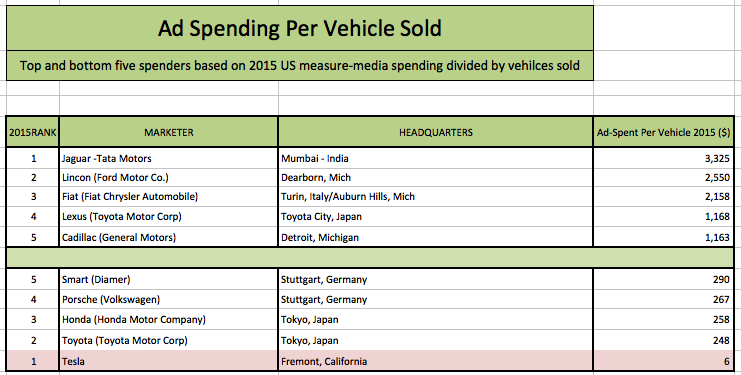Select the title cell 'Ad Spending Per Vehicle Sold'
The height and width of the screenshot is (375, 741).
(x=300, y=28)
